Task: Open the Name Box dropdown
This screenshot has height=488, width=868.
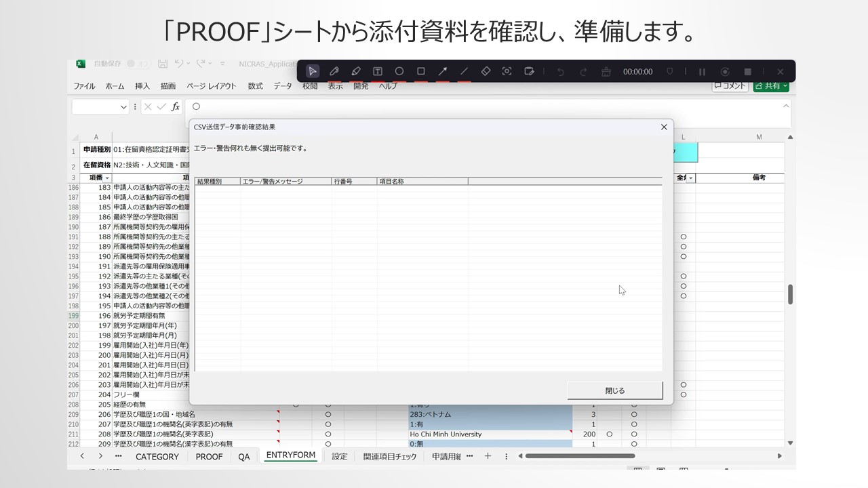Action: point(123,106)
